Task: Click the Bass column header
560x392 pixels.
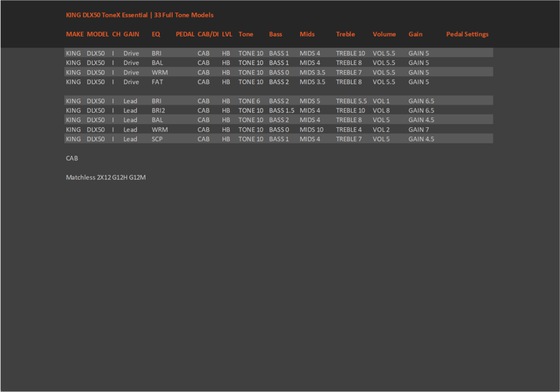Action: (276, 34)
